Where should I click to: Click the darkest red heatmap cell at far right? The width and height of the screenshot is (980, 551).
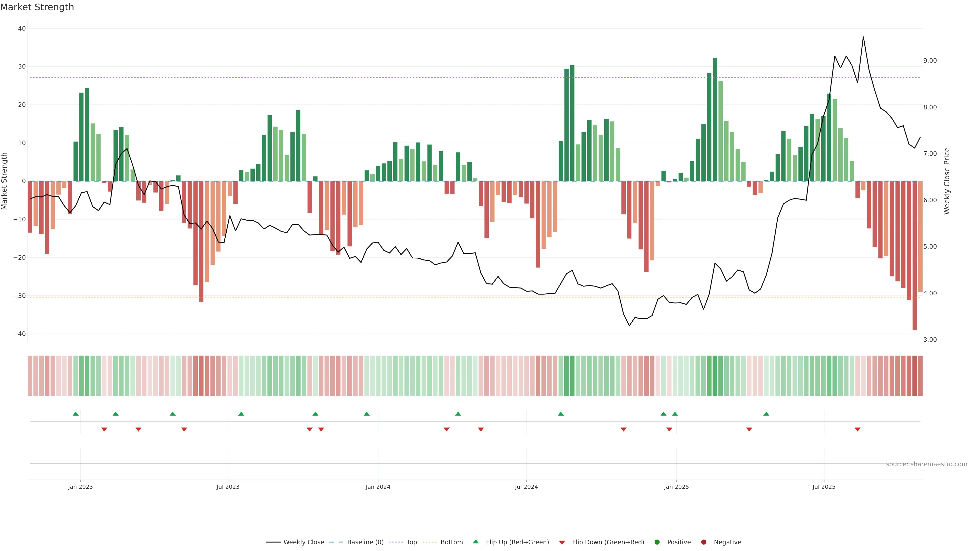pyautogui.click(x=915, y=376)
